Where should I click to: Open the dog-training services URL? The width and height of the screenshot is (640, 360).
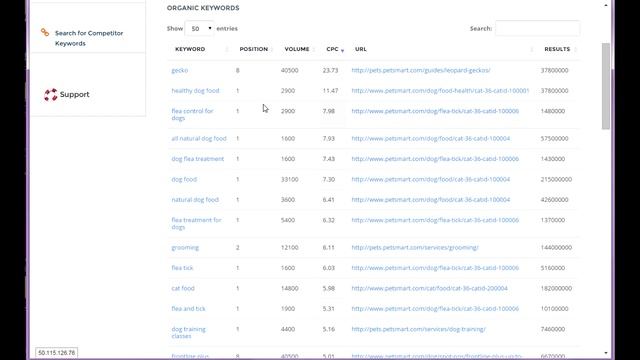coord(419,329)
